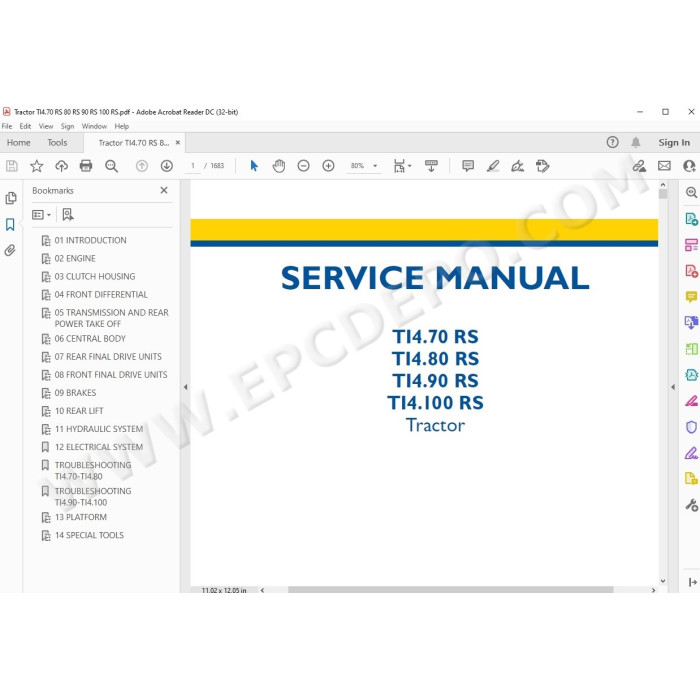Click the horizontal document scrollbar

tap(450, 590)
